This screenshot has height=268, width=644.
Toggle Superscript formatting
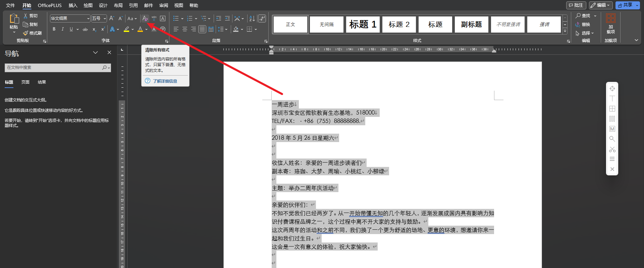(103, 29)
